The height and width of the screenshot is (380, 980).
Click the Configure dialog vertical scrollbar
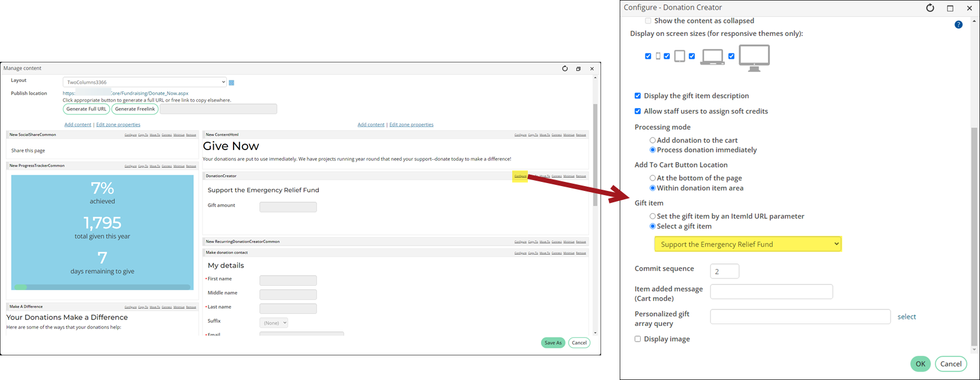click(x=974, y=237)
